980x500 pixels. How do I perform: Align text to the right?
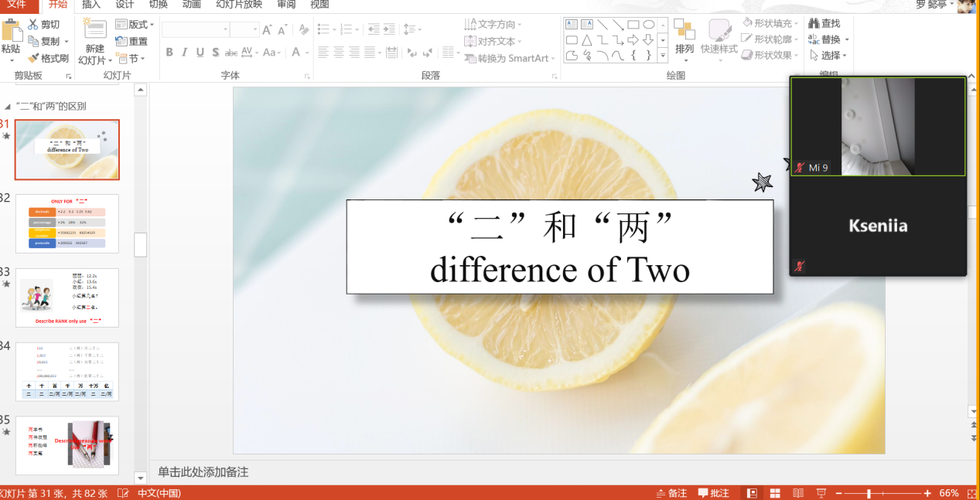coord(355,53)
